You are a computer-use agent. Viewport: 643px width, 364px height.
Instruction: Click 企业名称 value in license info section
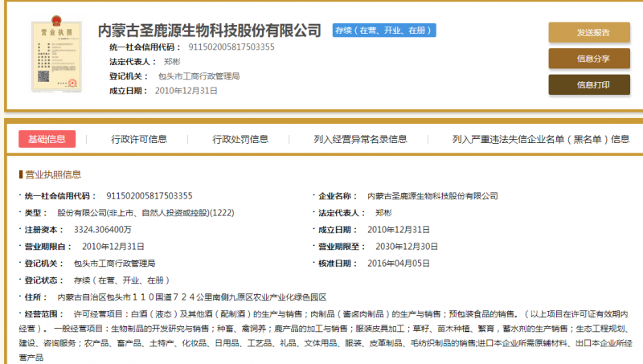(x=432, y=196)
